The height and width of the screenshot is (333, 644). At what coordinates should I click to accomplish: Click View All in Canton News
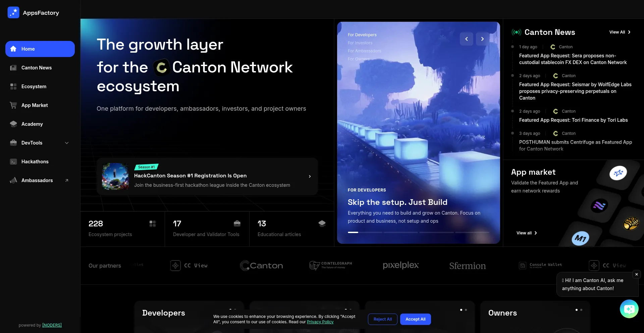620,32
